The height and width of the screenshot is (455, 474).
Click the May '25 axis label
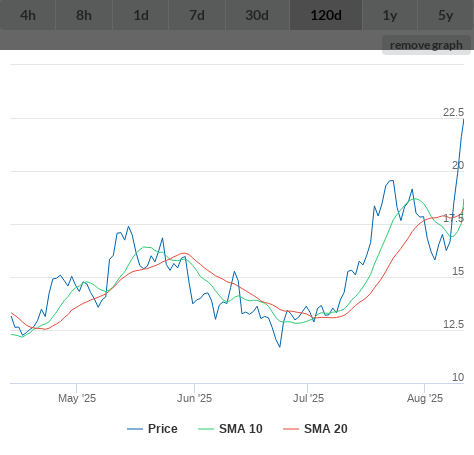click(77, 398)
